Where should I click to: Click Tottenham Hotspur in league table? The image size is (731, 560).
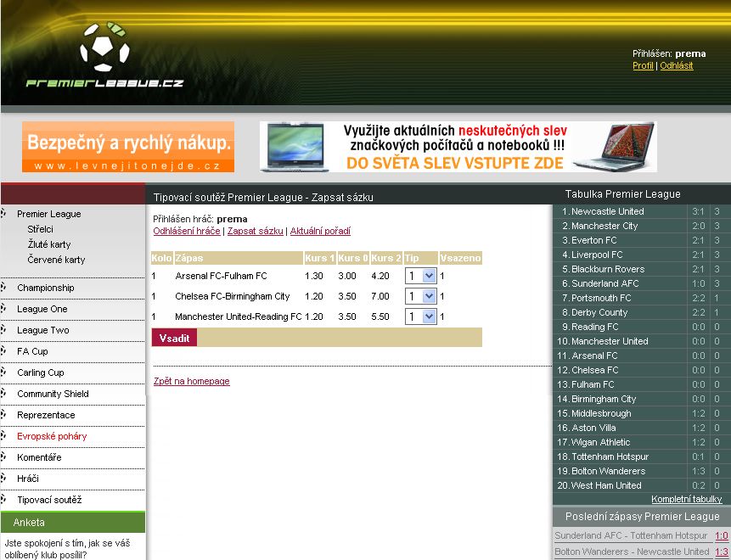pos(610,457)
